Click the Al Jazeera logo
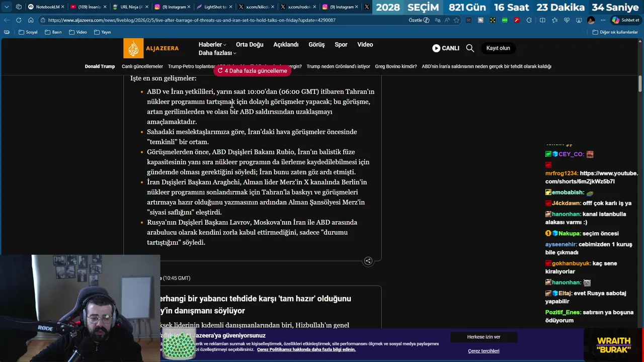The width and height of the screenshot is (644, 362). point(151,48)
